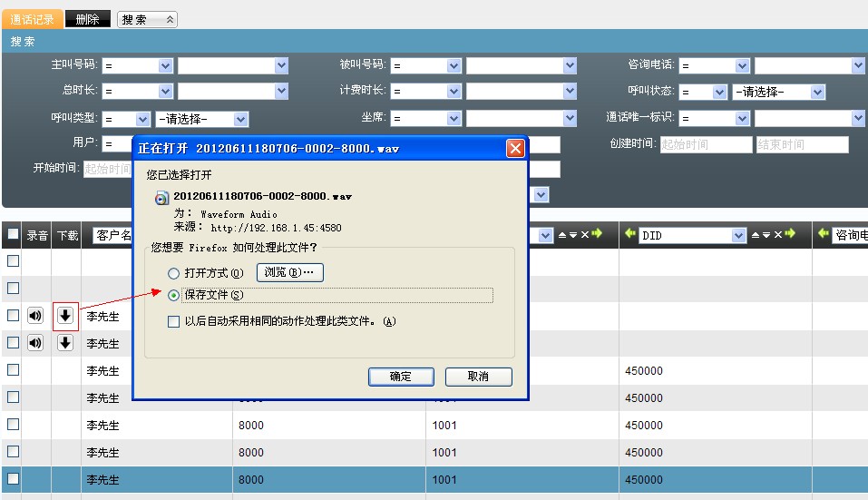This screenshot has height=500, width=868.
Task: Select the 保存文件 radio option
Action: pos(173,295)
